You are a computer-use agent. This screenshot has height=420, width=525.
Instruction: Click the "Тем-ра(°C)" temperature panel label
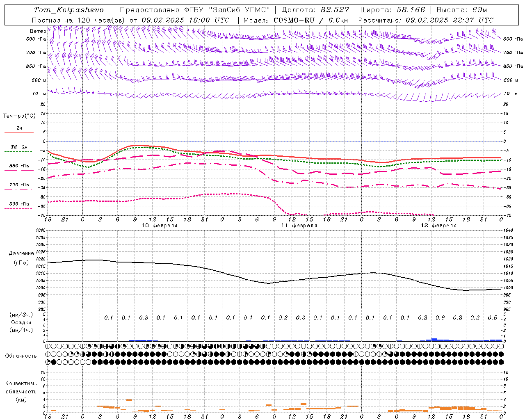click(x=19, y=116)
